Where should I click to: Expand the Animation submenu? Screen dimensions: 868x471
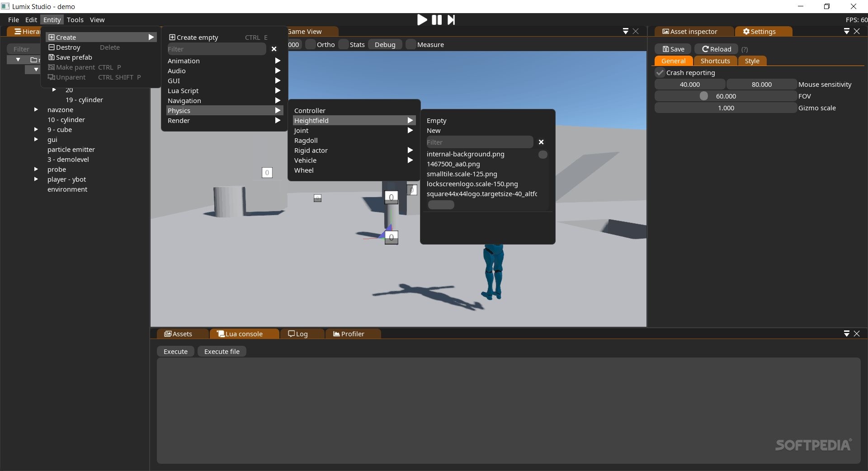point(225,61)
